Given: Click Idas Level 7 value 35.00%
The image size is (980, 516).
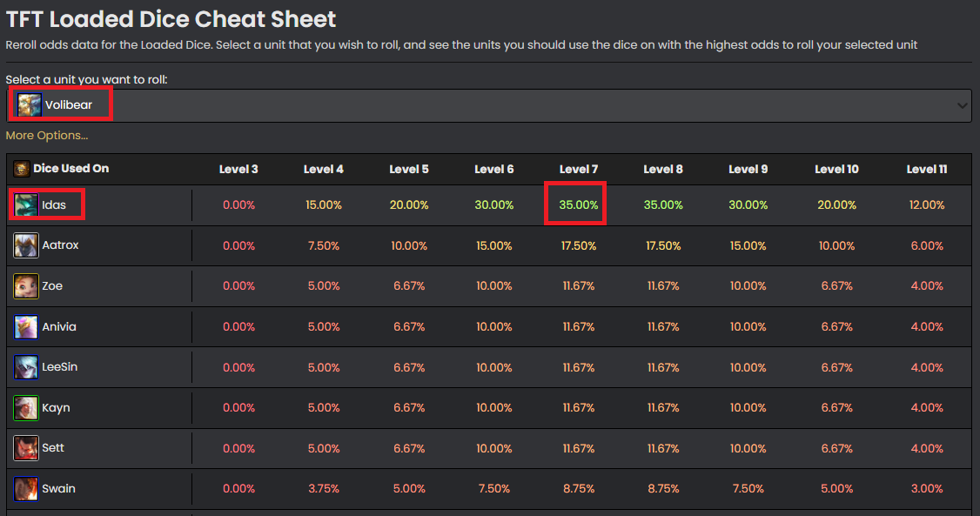Looking at the screenshot, I should (x=579, y=204).
